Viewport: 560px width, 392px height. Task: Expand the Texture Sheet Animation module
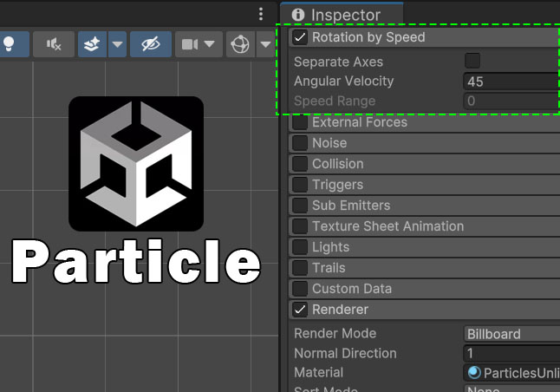pos(387,226)
